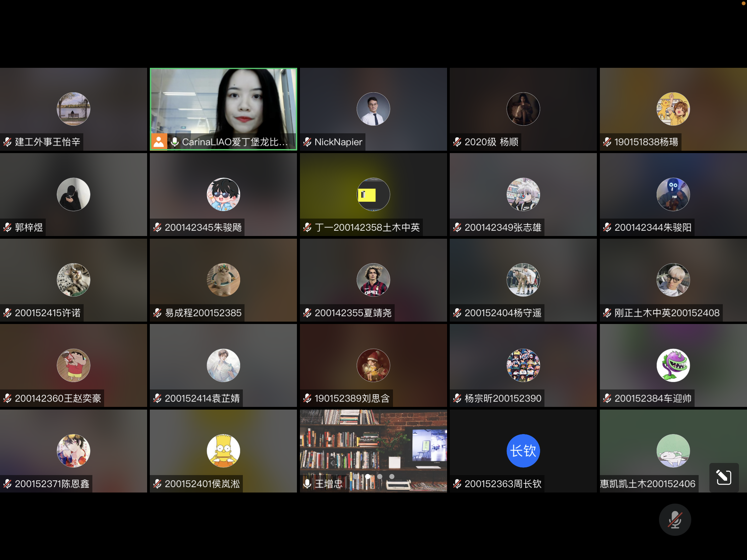Viewport: 747px width, 560px height.
Task: Click the name label 190152389刘思含
Action: click(352, 398)
